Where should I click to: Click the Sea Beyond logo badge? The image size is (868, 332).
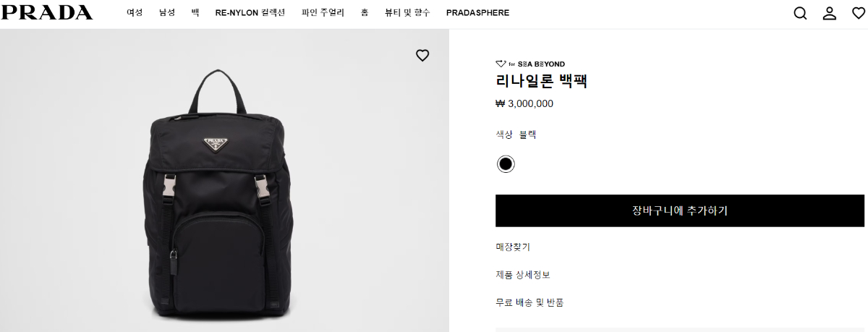530,64
